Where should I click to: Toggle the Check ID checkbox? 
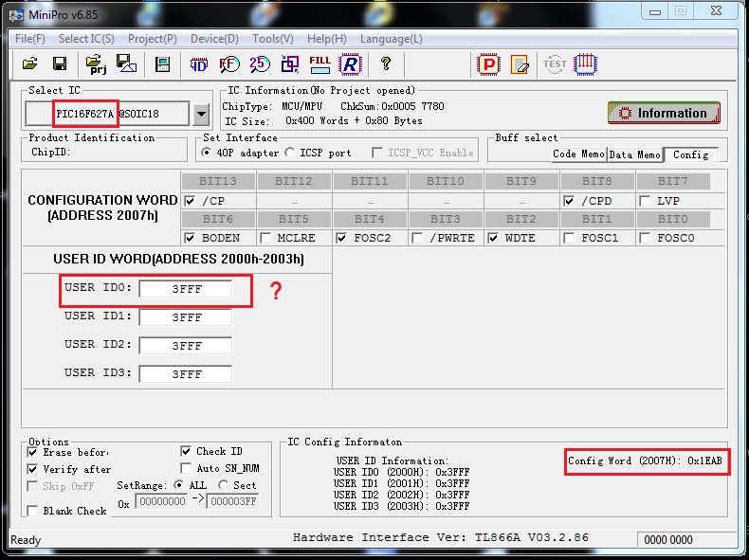(186, 451)
